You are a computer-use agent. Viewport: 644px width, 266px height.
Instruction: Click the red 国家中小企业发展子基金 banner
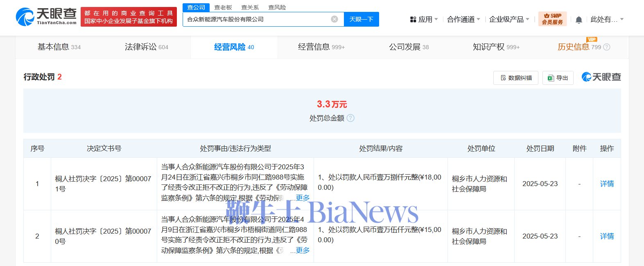click(x=129, y=17)
